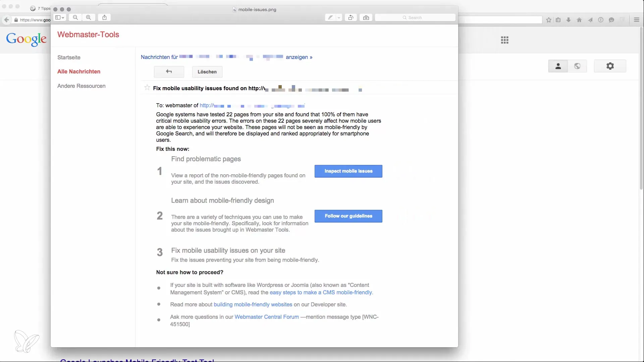The height and width of the screenshot is (362, 644).
Task: Click the 'Not sure how to proceed?' text
Action: 190,272
